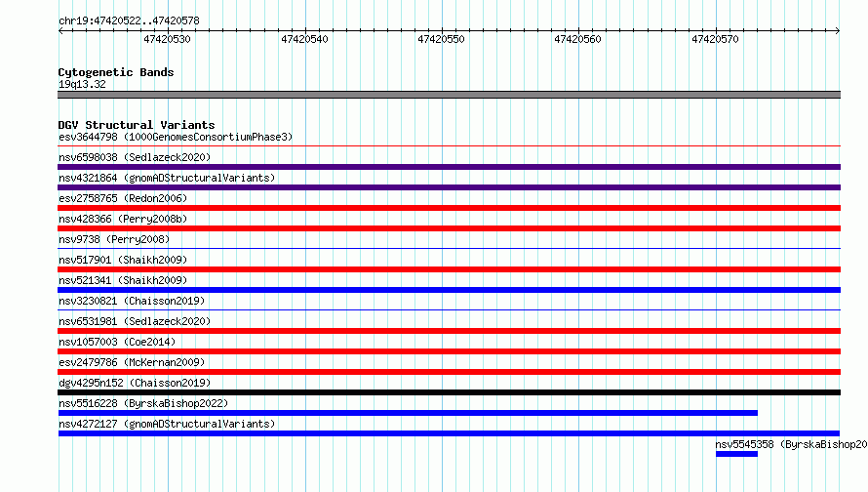Select the 19q13.32 band label
This screenshot has width=868, height=492.
(82, 84)
